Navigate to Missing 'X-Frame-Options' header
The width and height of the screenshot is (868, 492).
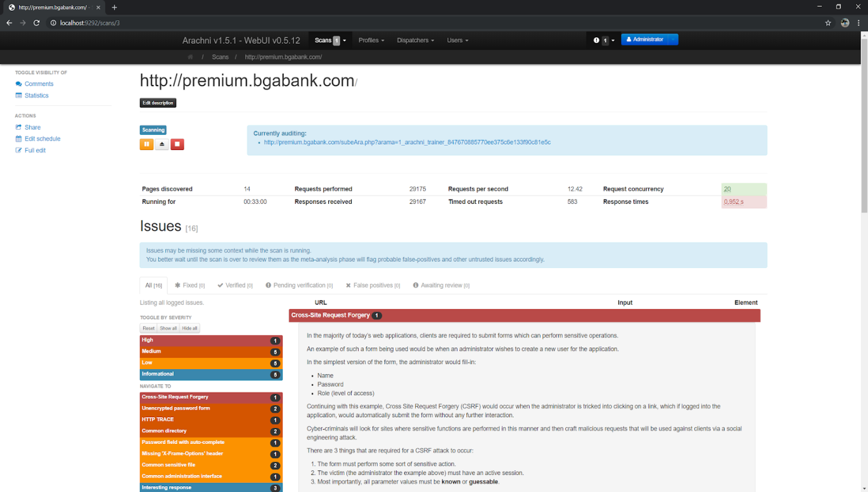[211, 455]
